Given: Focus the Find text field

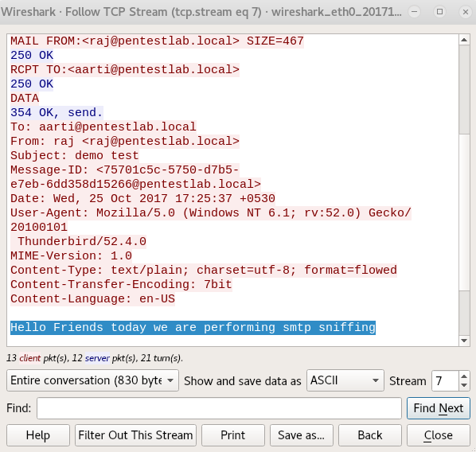Looking at the screenshot, I should [x=219, y=408].
